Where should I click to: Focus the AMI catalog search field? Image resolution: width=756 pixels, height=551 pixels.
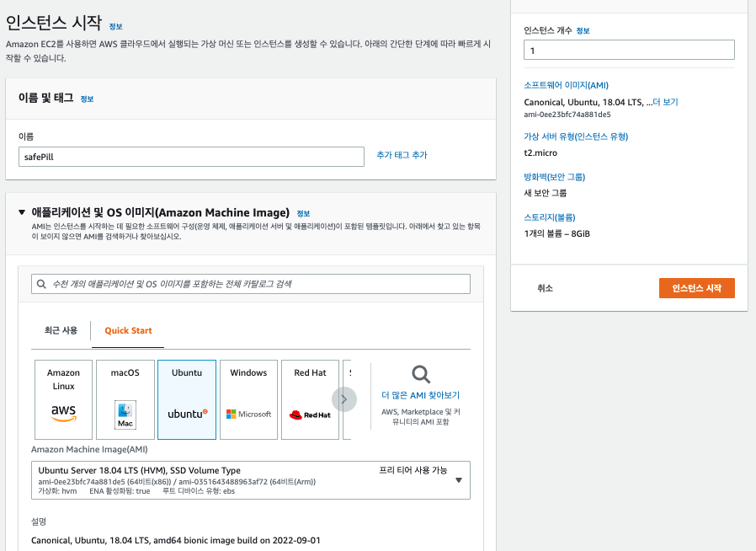point(251,284)
